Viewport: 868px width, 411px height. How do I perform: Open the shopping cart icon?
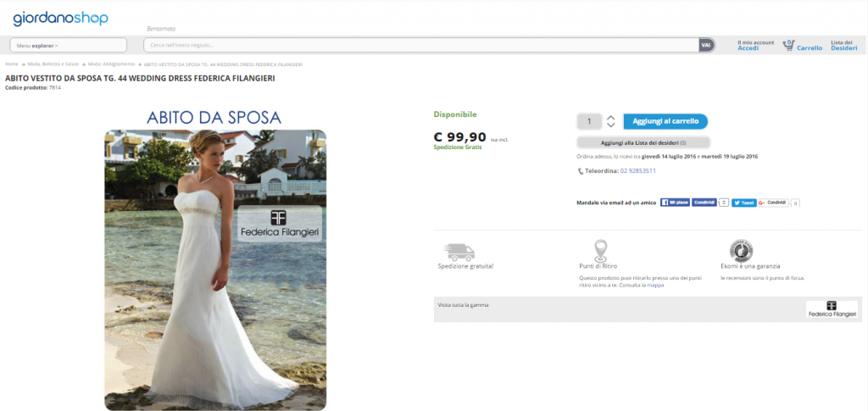coord(788,46)
